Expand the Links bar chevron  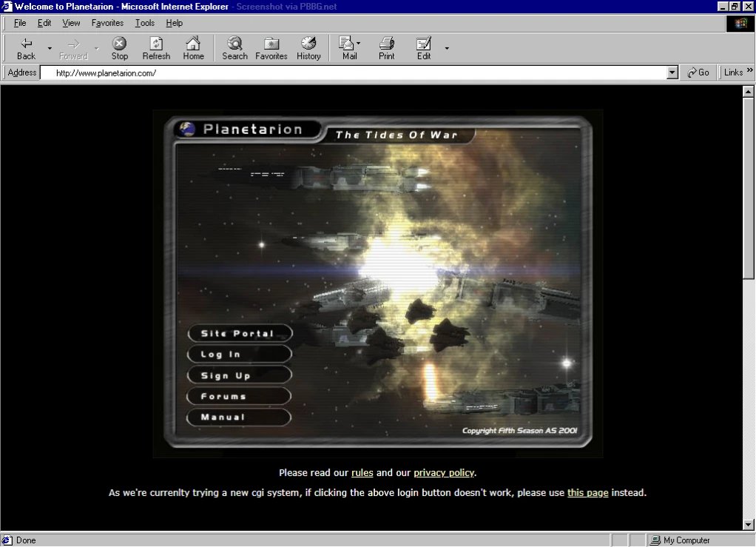click(x=750, y=70)
